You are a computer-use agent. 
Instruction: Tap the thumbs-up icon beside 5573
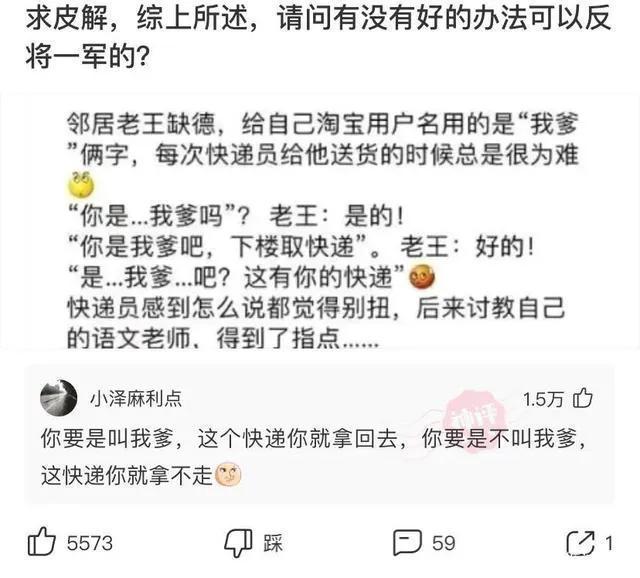coord(41,541)
